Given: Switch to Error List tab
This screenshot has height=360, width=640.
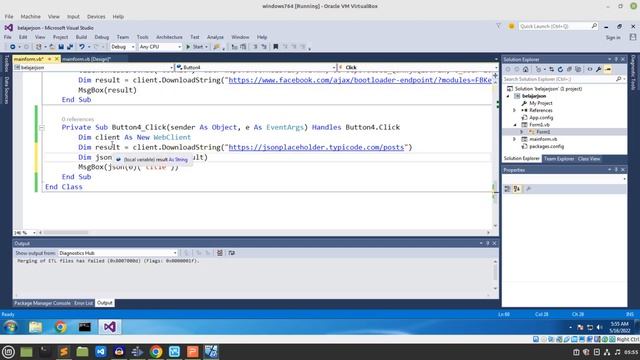Looking at the screenshot, I should [83, 303].
